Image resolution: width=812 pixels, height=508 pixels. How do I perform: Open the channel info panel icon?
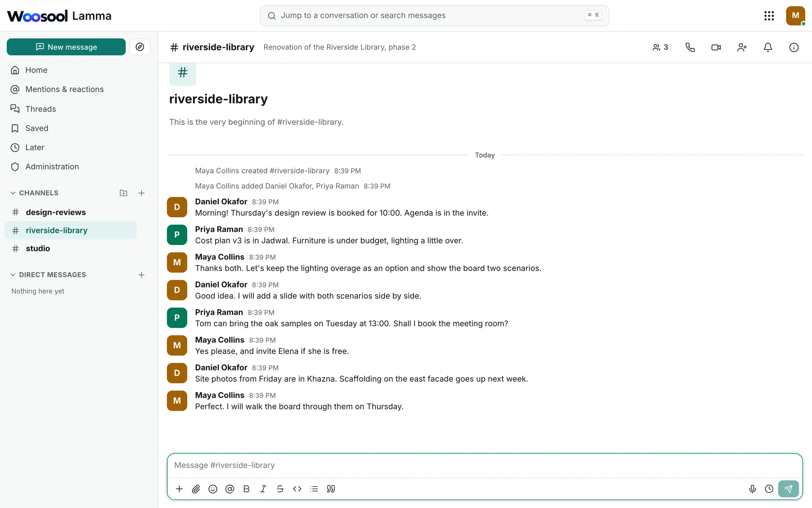(794, 47)
